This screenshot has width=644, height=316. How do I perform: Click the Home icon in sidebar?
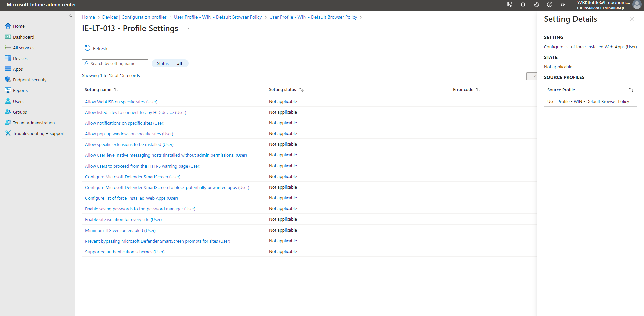point(8,26)
